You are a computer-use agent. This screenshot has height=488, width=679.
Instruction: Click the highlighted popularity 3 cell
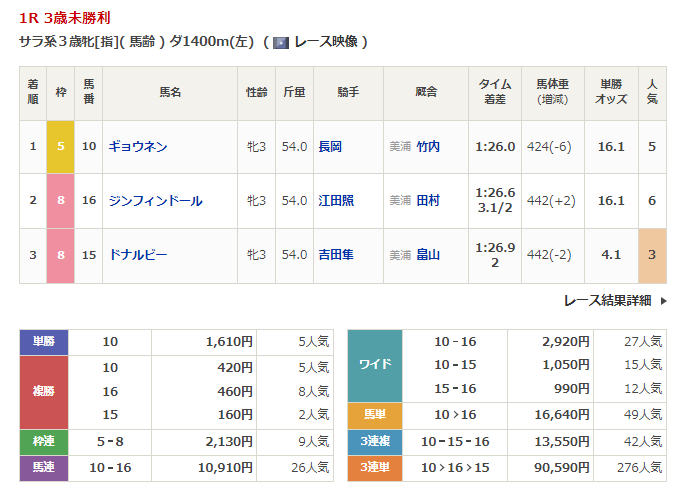point(652,255)
